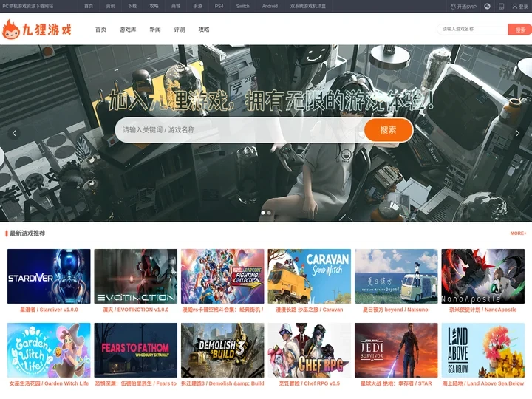
Task: Open the Jedi Survivor thumbnail
Action: [x=396, y=350]
